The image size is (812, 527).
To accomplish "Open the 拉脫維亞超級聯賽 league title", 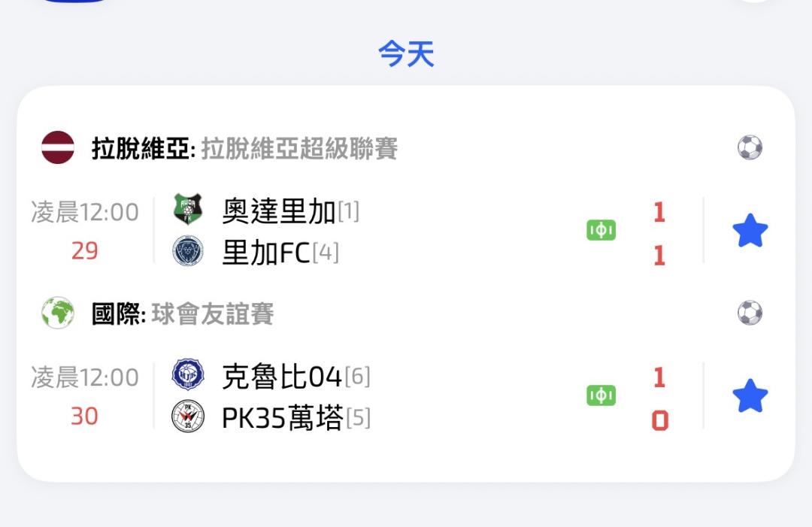I will [x=298, y=148].
